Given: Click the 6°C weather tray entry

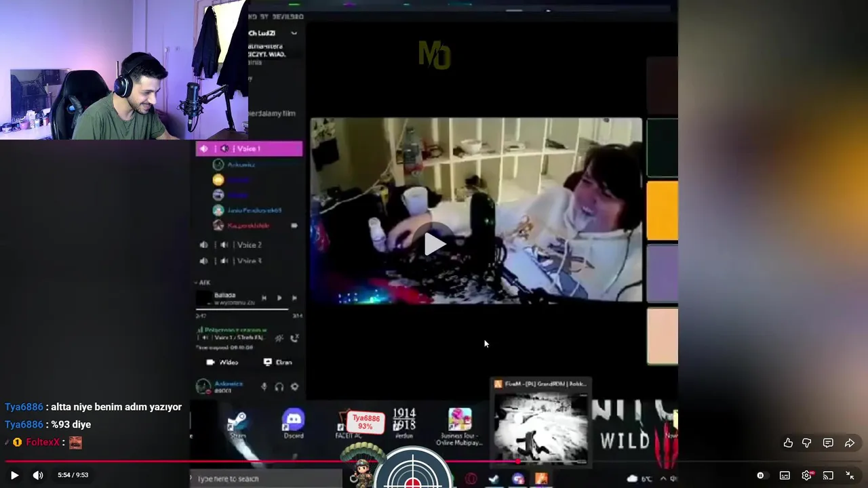Looking at the screenshot, I should click(x=640, y=479).
